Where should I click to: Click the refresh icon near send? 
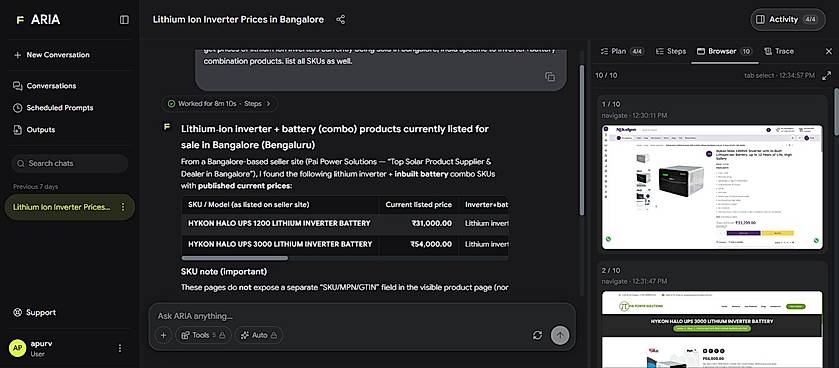538,335
